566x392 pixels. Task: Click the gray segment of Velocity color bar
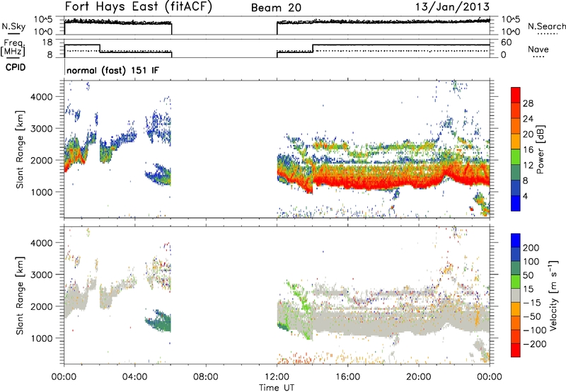(x=516, y=295)
